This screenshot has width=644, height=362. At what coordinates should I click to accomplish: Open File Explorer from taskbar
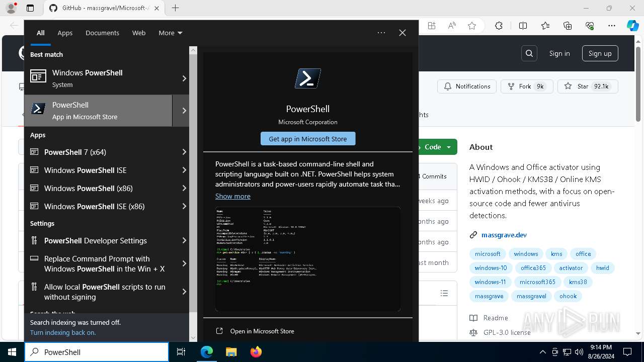coord(231,352)
